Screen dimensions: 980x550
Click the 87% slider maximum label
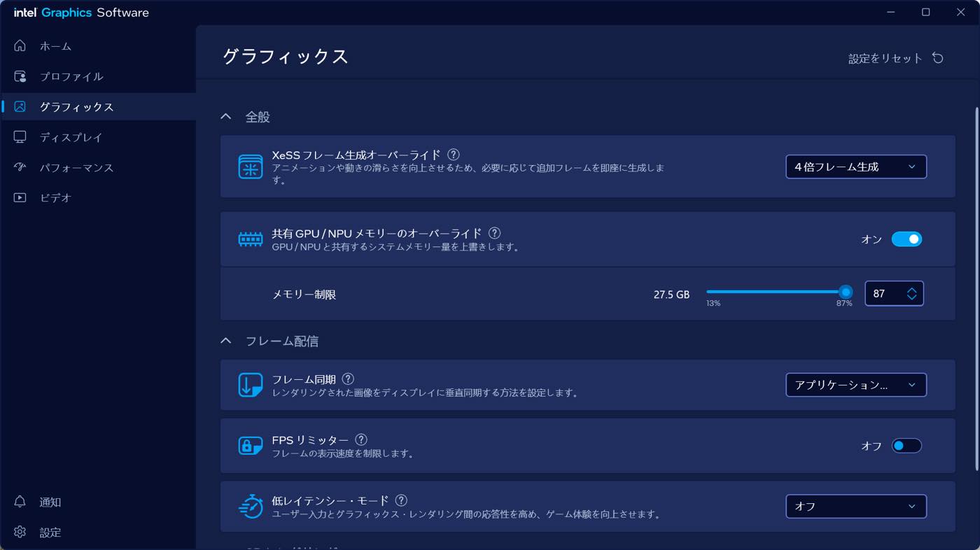[844, 304]
